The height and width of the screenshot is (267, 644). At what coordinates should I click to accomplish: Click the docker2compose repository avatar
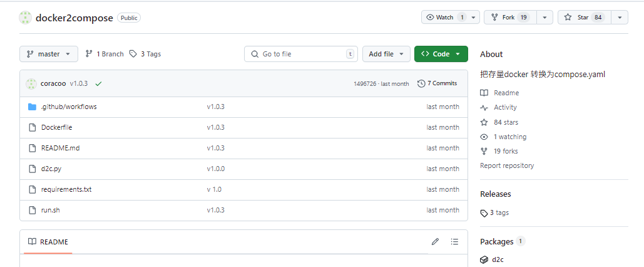coord(26,18)
